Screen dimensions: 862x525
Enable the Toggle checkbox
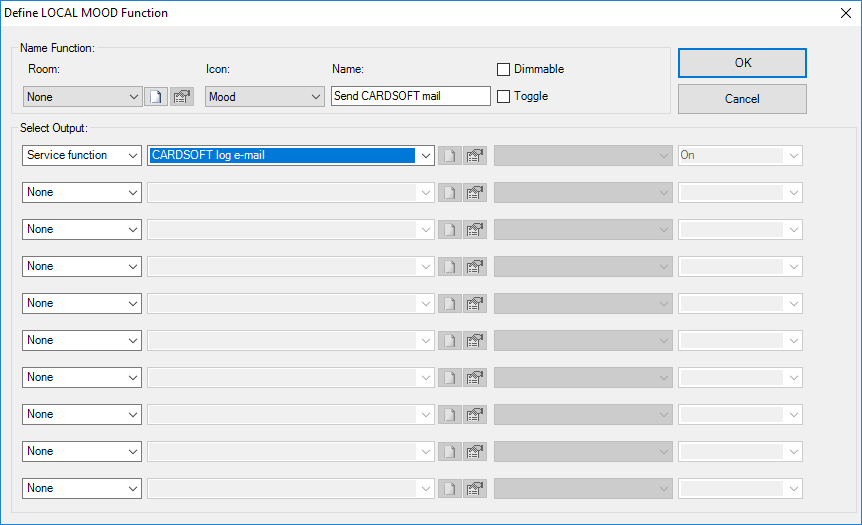[x=504, y=96]
